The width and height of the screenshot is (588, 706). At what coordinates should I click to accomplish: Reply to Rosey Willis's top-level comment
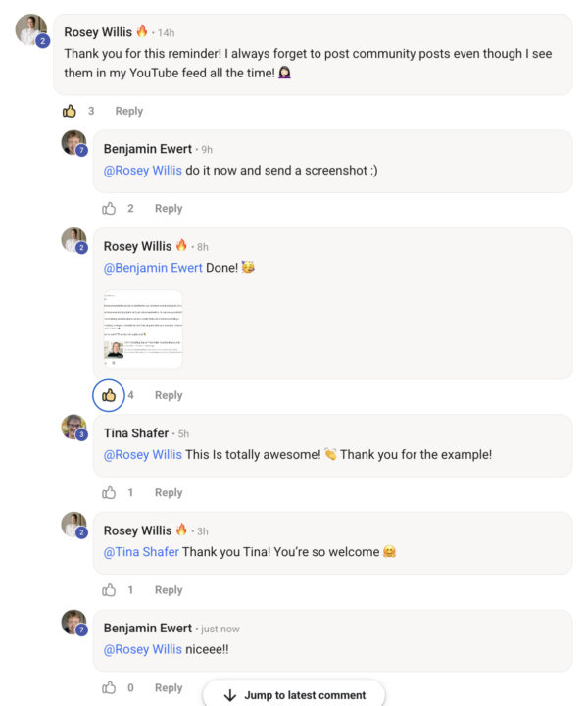pyautogui.click(x=129, y=111)
